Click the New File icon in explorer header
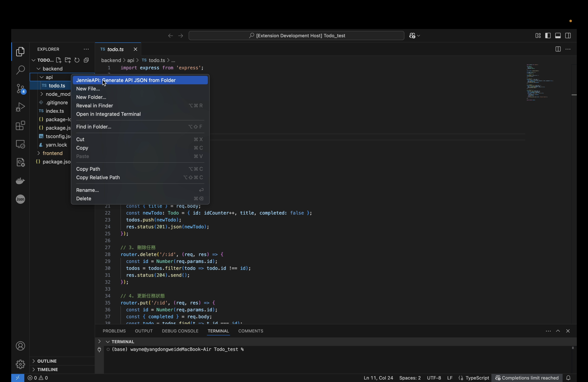Screen dimensions: 588x382 click(x=59, y=60)
